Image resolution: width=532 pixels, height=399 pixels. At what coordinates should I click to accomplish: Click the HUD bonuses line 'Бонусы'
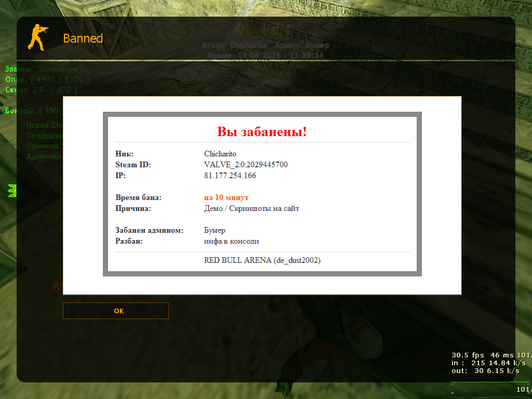click(x=34, y=111)
